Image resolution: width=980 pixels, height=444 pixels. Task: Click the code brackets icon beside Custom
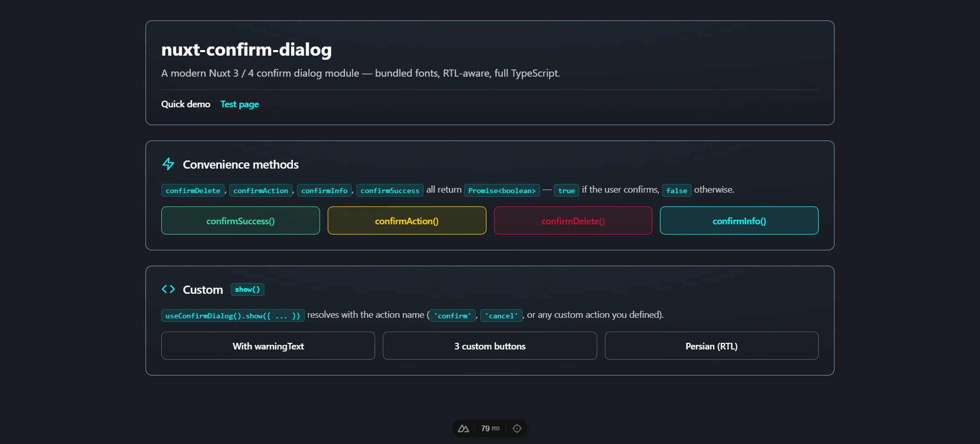click(x=168, y=289)
